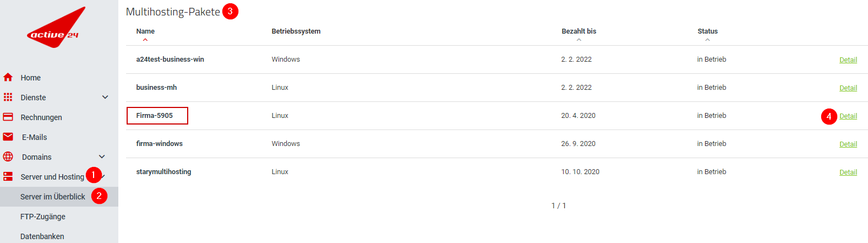Image resolution: width=868 pixels, height=243 pixels.
Task: Click the E-Mails envelope icon
Action: pyautogui.click(x=8, y=137)
